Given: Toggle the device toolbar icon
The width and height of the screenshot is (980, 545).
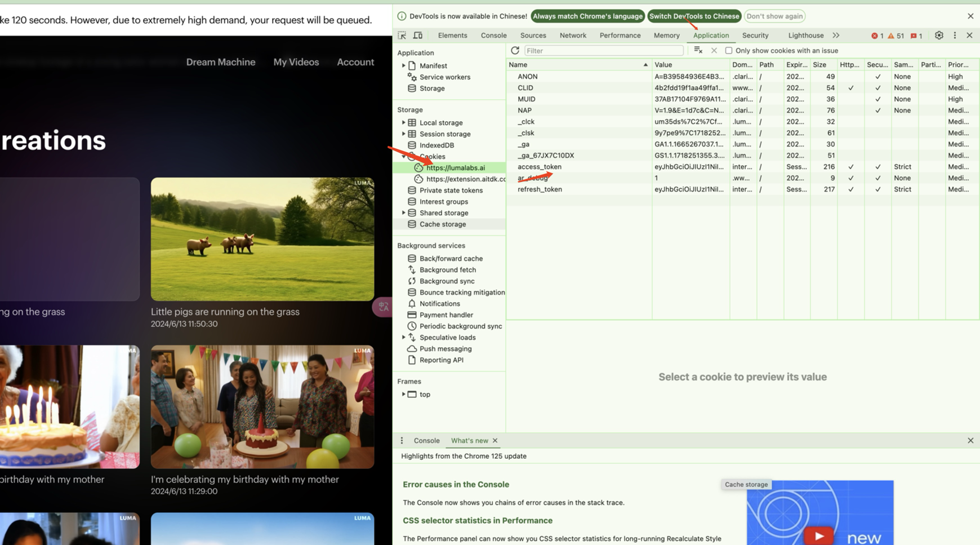Looking at the screenshot, I should coord(417,35).
